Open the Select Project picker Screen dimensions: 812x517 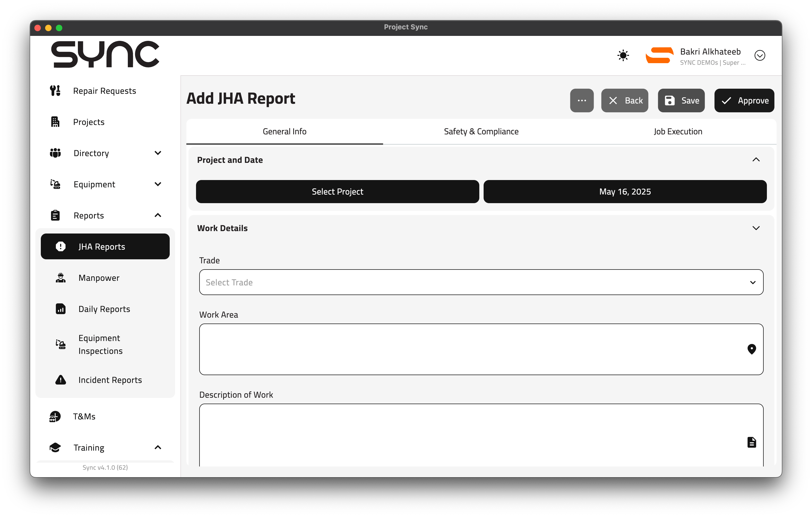point(338,191)
